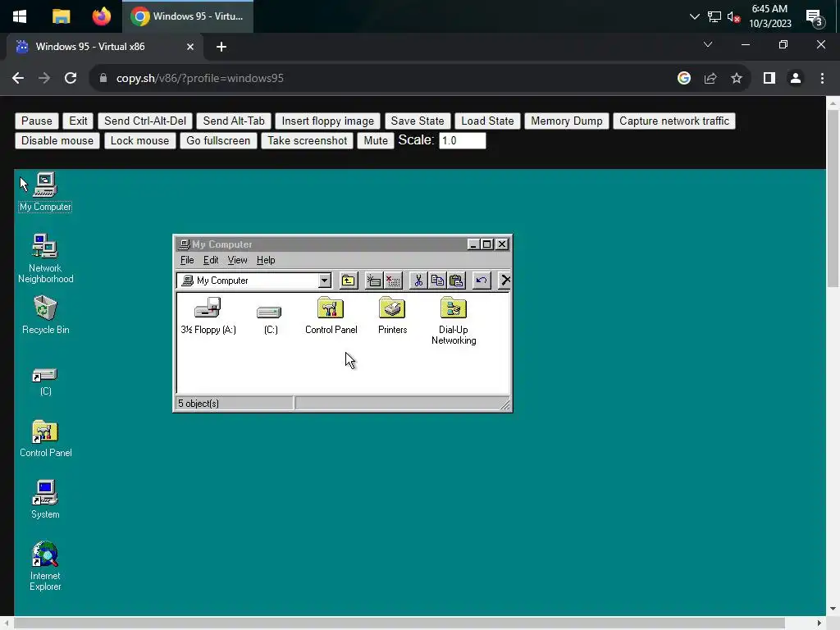
Task: Open the Windows Start button
Action: pyautogui.click(x=20, y=16)
